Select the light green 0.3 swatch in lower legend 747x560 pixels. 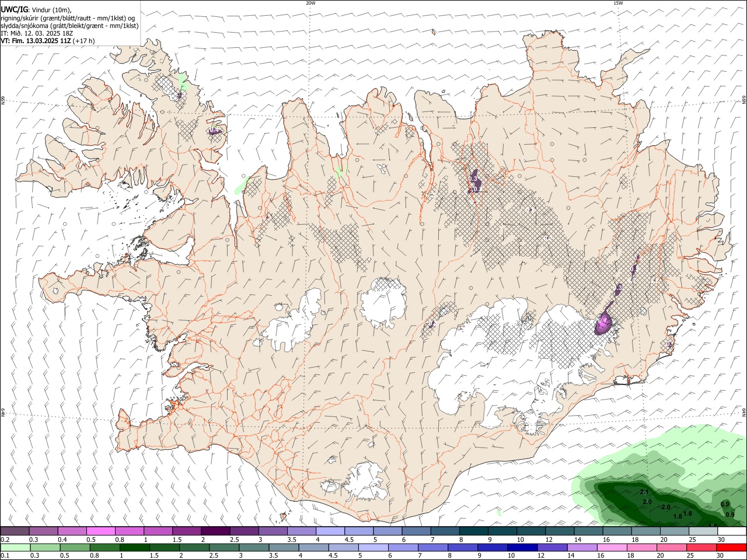45,548
